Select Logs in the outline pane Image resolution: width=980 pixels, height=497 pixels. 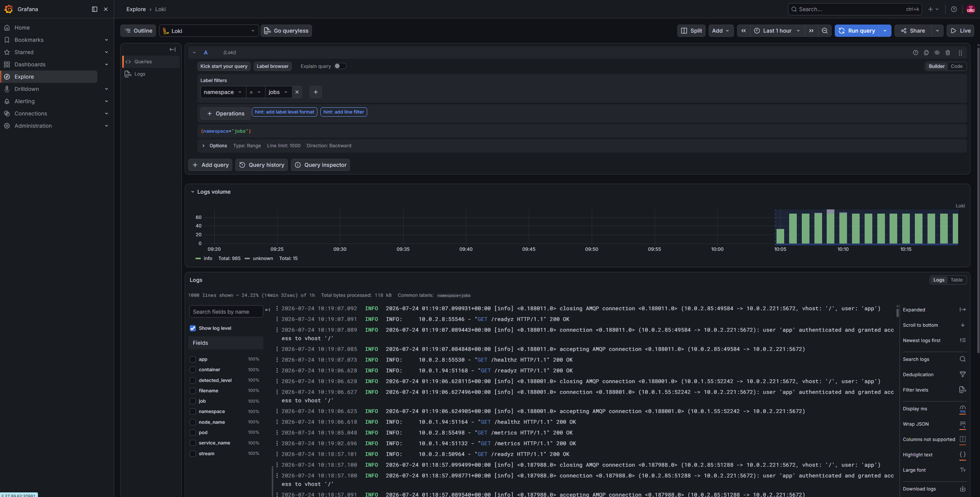(140, 74)
